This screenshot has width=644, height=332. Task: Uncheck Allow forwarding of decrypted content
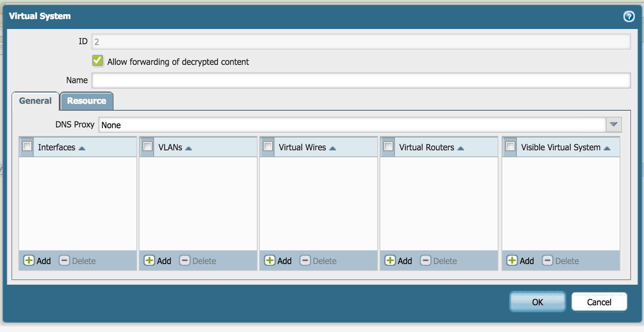point(98,61)
